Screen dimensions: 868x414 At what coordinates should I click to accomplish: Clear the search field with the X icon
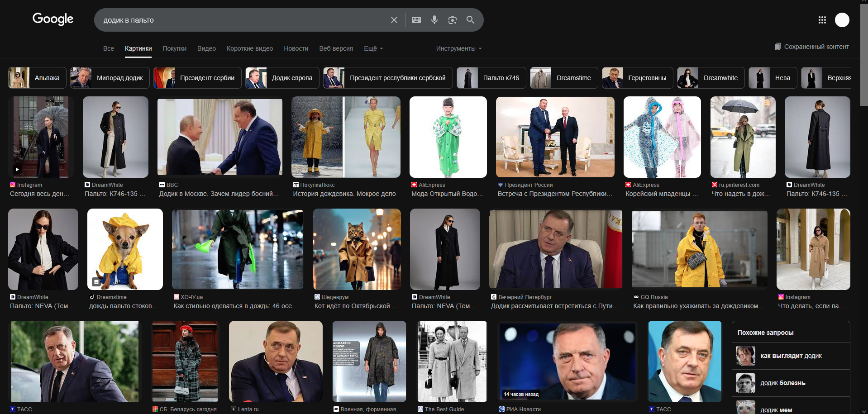(394, 20)
